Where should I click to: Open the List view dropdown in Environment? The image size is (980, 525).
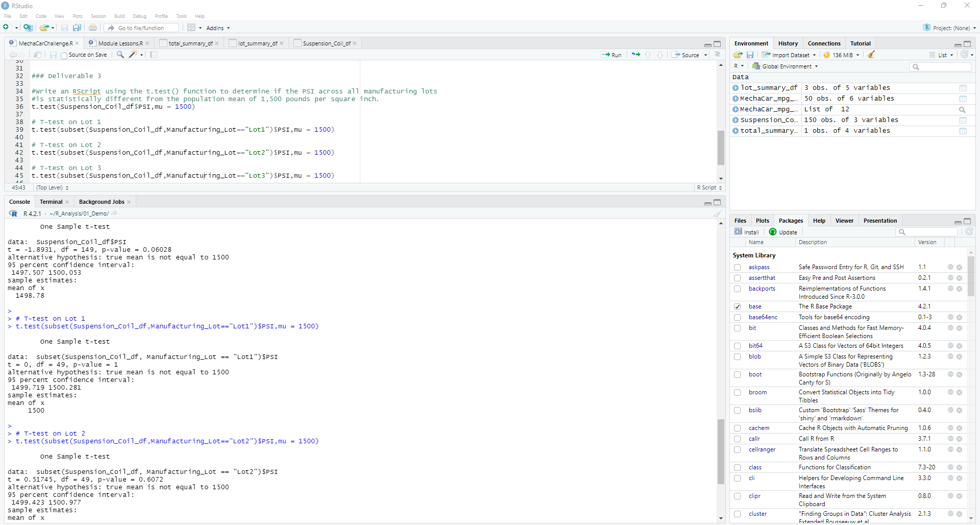(x=941, y=55)
